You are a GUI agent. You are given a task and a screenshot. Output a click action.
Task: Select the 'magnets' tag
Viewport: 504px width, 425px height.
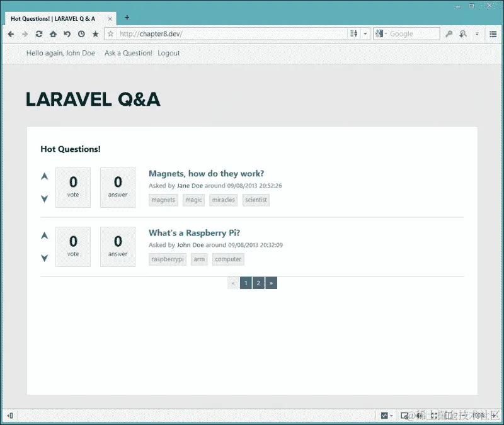point(163,200)
